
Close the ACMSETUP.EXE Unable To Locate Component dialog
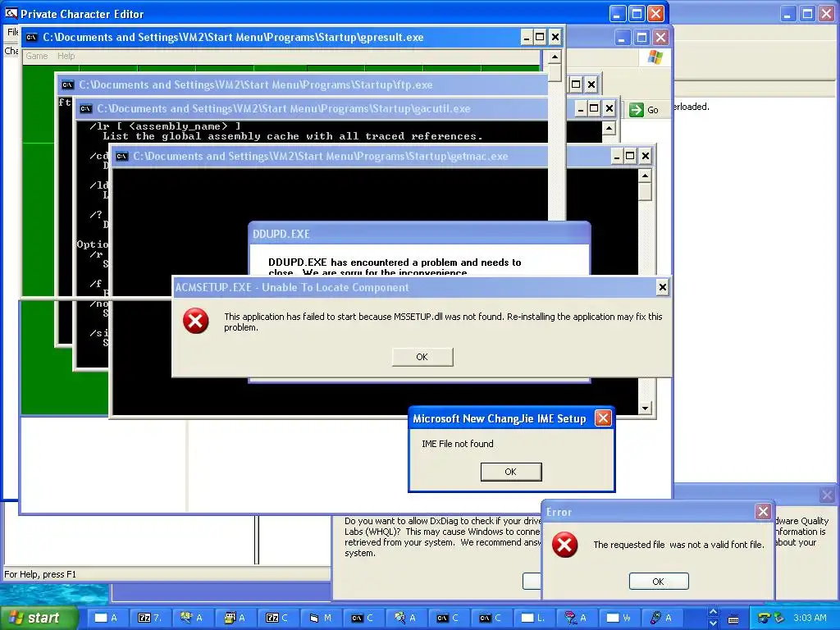(662, 288)
